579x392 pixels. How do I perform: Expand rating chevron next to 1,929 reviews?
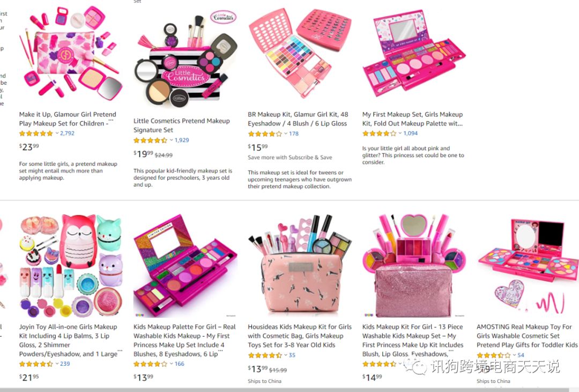[172, 140]
